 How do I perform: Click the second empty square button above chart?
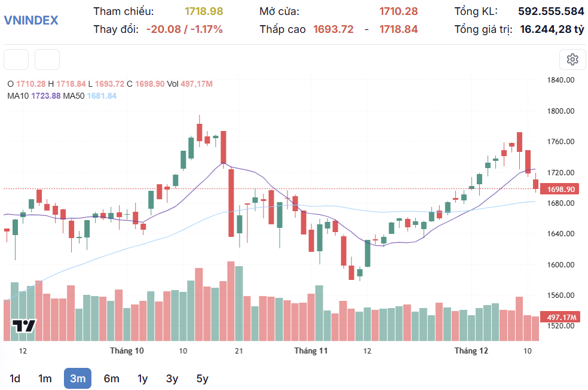click(x=47, y=59)
